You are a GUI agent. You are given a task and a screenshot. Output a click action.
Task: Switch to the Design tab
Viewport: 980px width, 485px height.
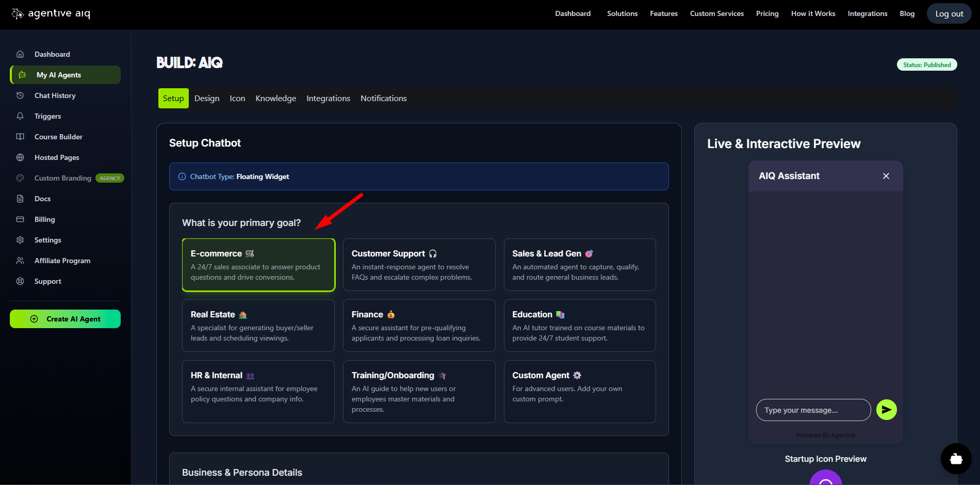[x=206, y=99]
